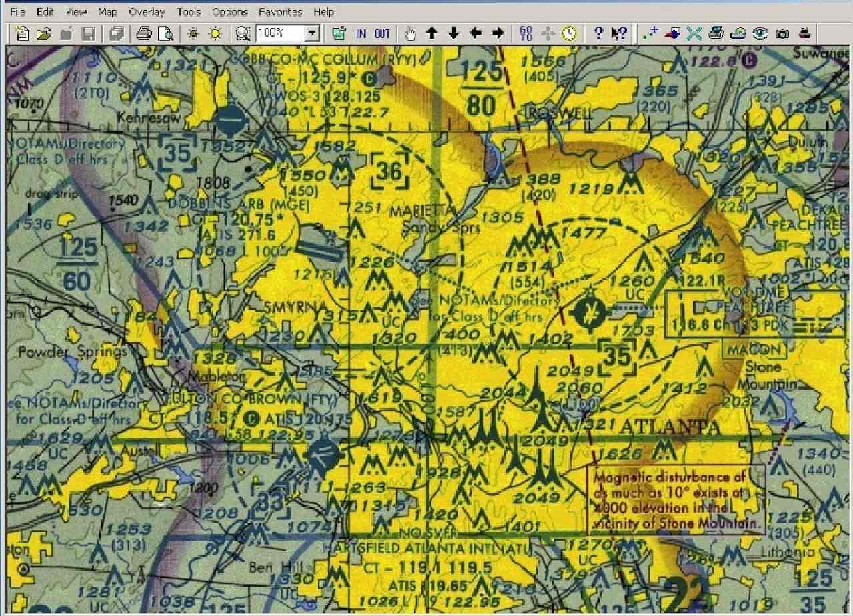853x616 pixels.
Task: Click the stacked pages copy icon
Action: [x=117, y=33]
